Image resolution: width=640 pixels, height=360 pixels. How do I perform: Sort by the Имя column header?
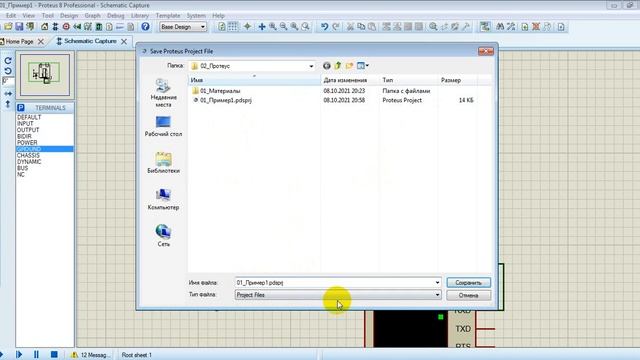(254, 80)
